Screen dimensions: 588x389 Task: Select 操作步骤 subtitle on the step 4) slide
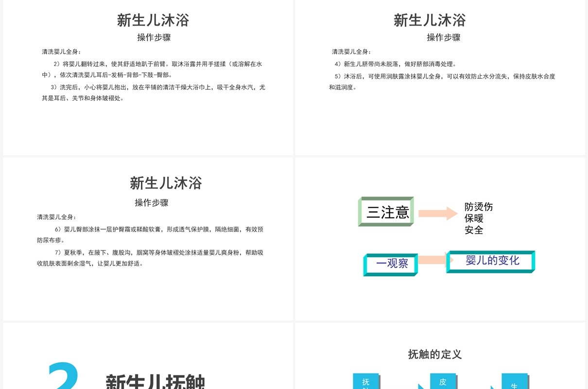click(x=443, y=37)
